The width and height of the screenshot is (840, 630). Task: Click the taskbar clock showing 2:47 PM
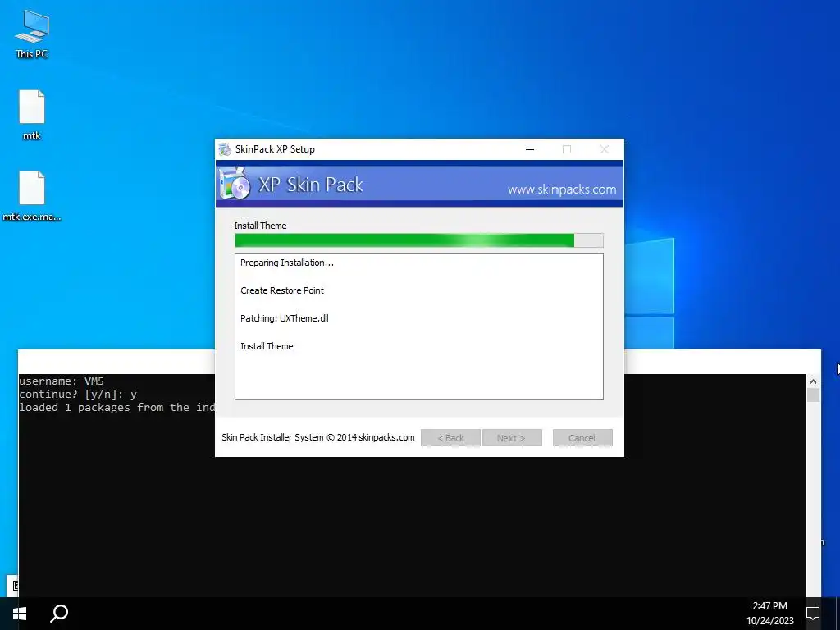pos(769,606)
